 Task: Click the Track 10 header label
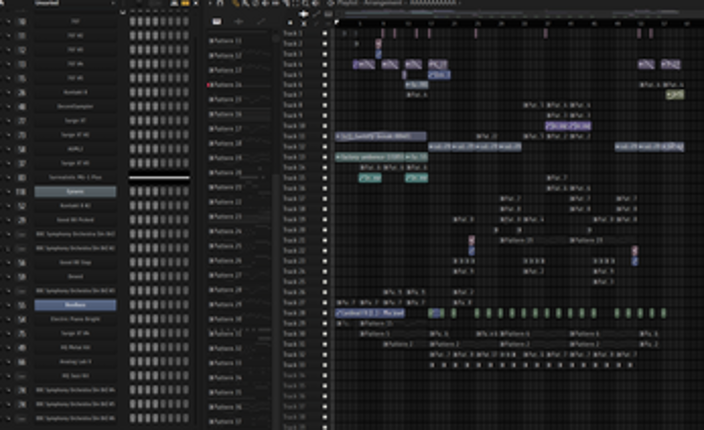pos(294,126)
